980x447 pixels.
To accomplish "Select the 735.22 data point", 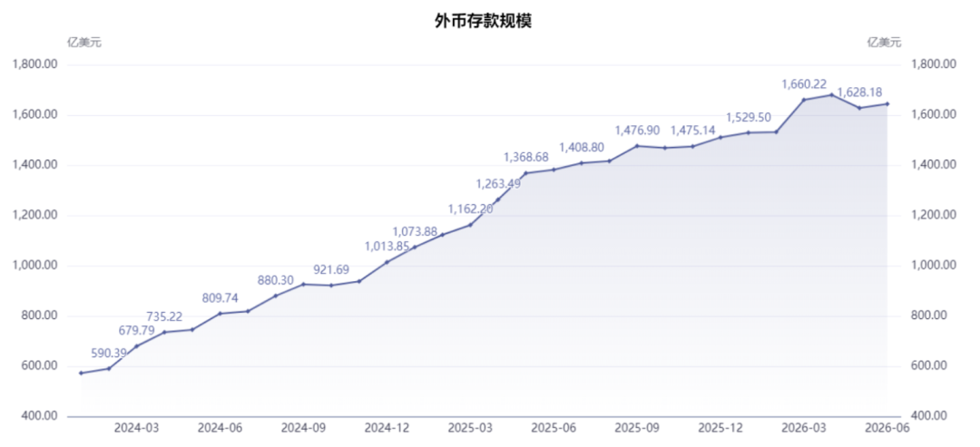I will pos(164,332).
